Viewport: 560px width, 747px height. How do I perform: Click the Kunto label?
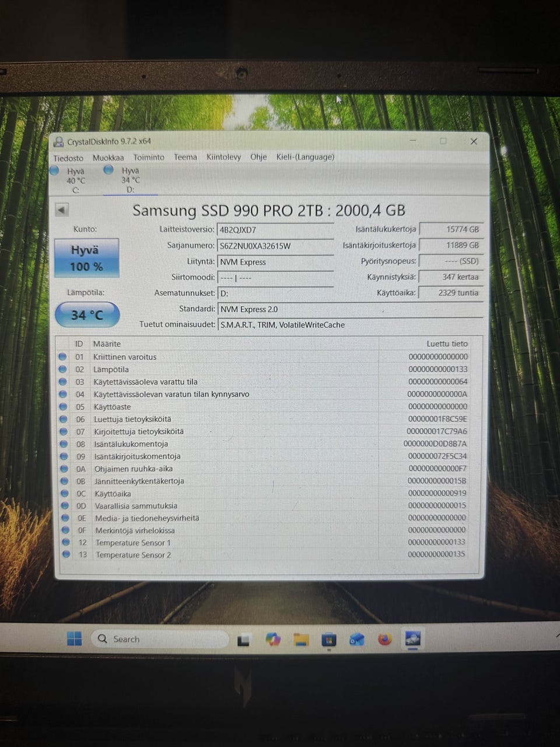click(x=85, y=229)
